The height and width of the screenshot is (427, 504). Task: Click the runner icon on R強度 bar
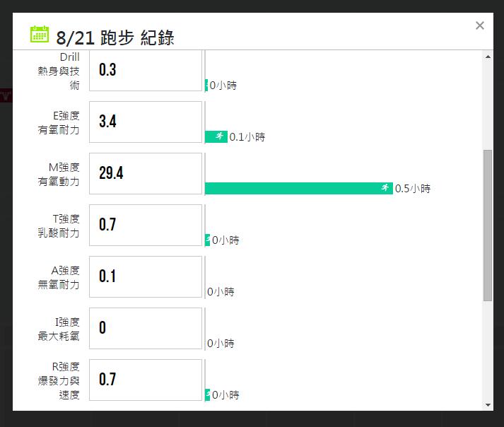[x=207, y=394]
